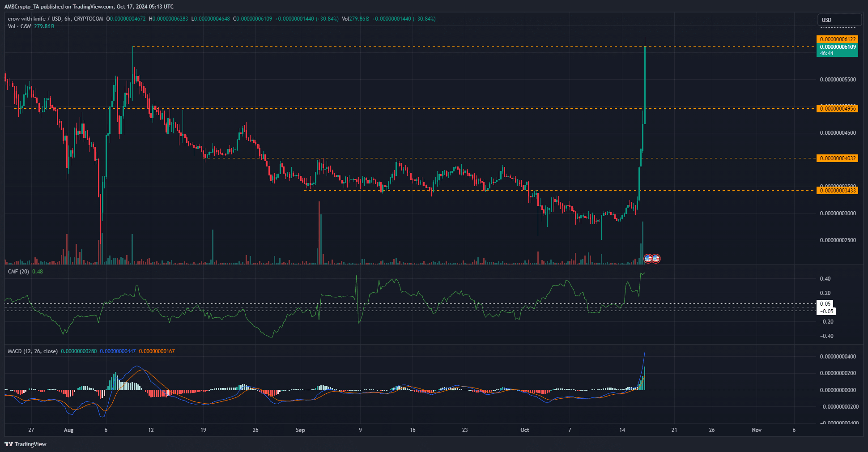This screenshot has width=868, height=452.
Task: Click the open price O 0.00000004672
Action: click(126, 19)
